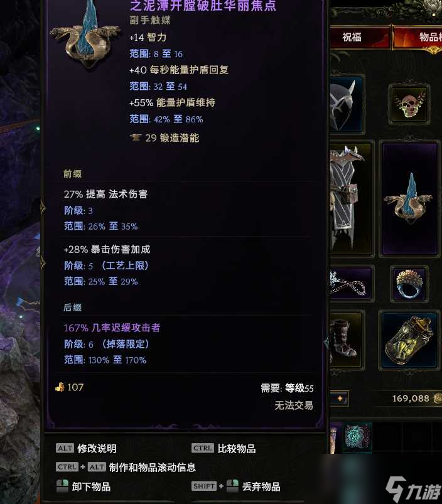
Task: Click the forging potential anvil icon
Action: point(136,138)
